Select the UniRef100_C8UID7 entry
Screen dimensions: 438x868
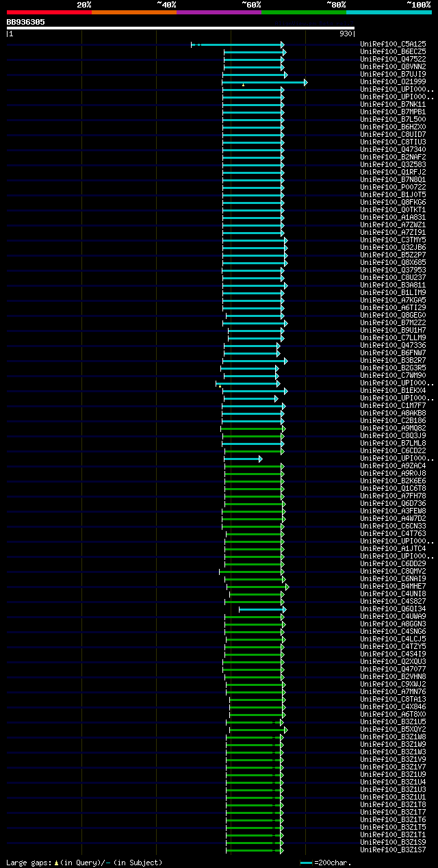(x=393, y=134)
